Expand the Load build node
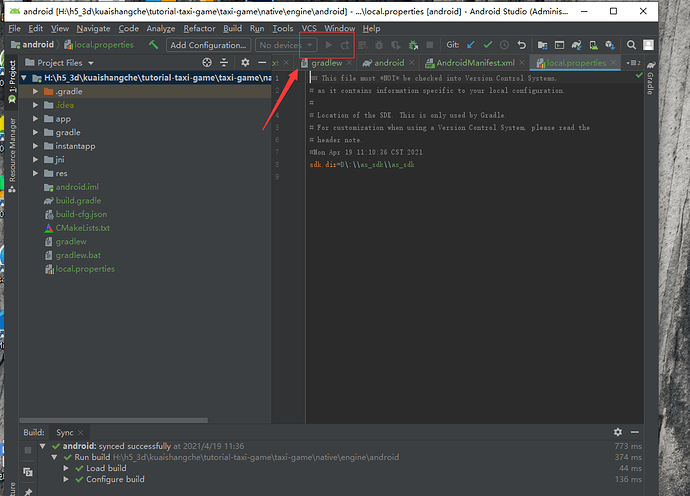This screenshot has width=690, height=496. (66, 468)
